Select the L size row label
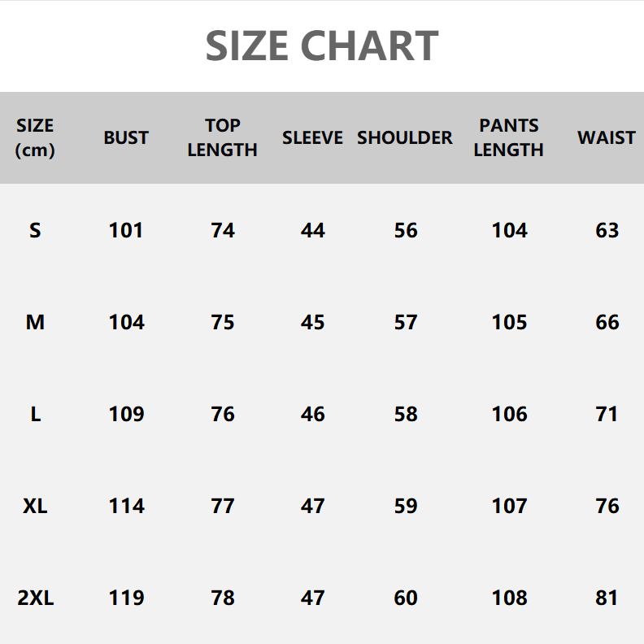Screen dimensions: 644x644 [35, 414]
